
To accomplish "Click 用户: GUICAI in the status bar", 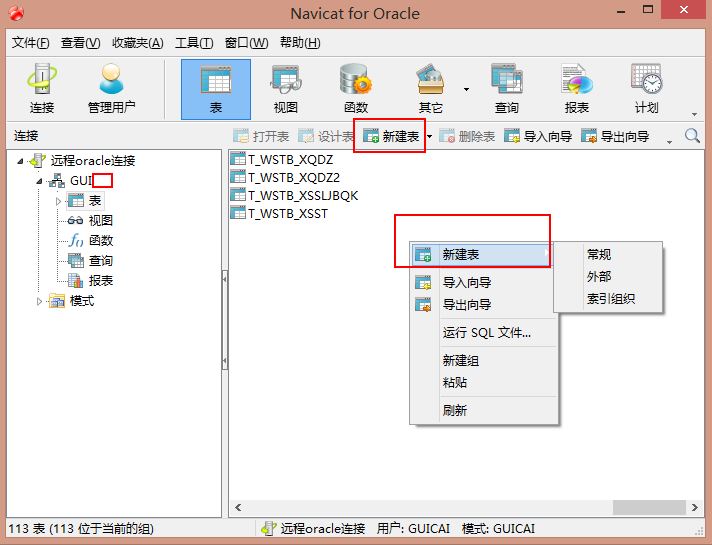I will [x=413, y=529].
